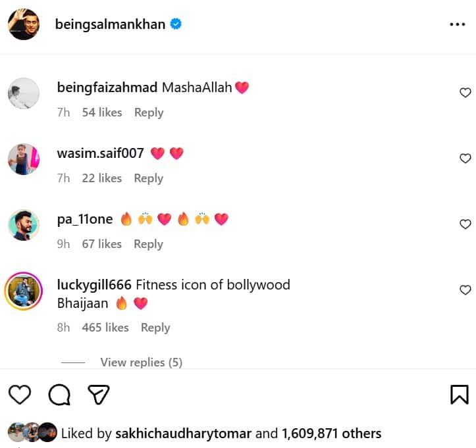
Task: Expand View replies (5) thread
Action: coord(141,362)
